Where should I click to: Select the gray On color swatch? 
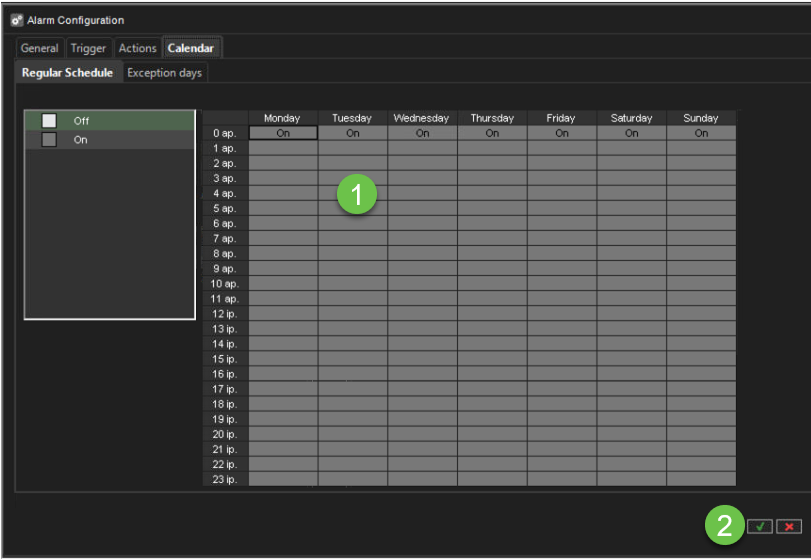(49, 140)
